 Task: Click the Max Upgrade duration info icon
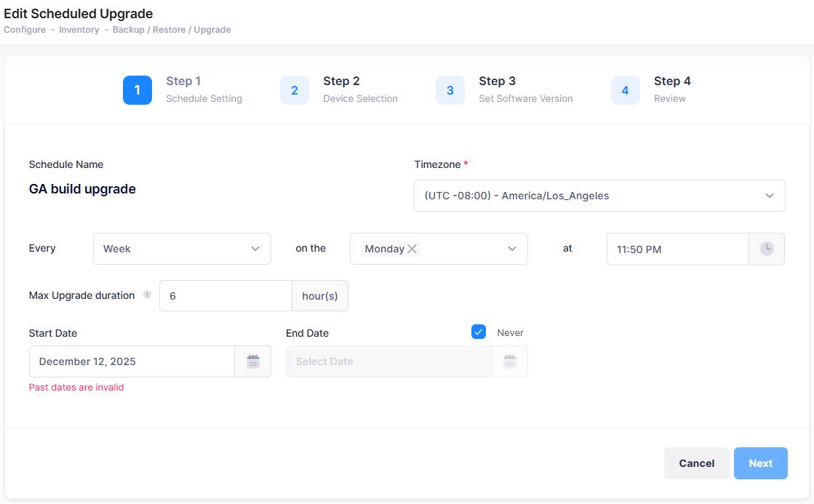pos(147,295)
